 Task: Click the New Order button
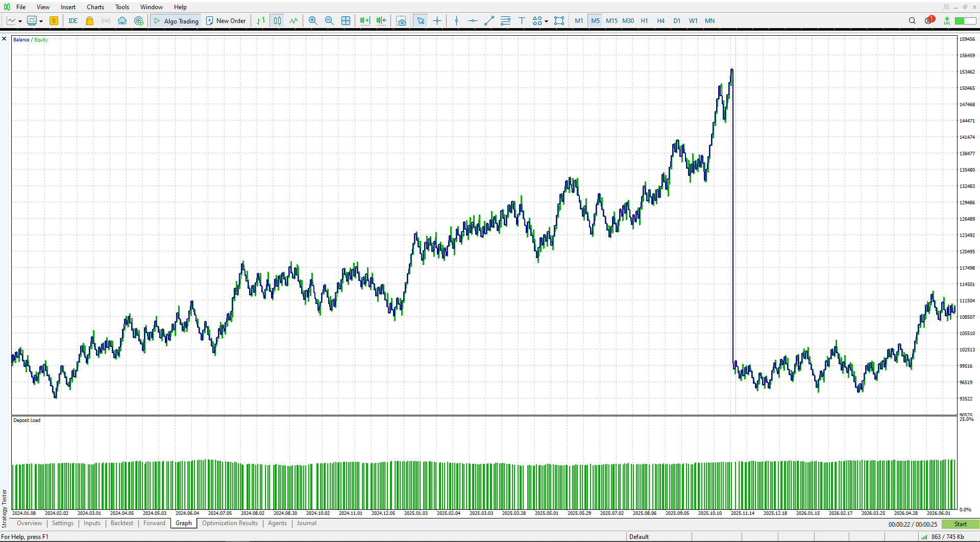pos(226,21)
